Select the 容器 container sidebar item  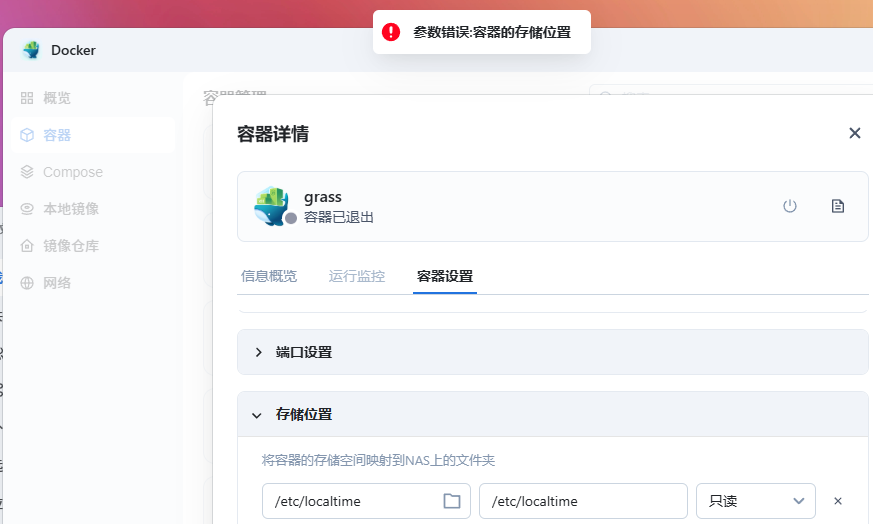point(56,135)
